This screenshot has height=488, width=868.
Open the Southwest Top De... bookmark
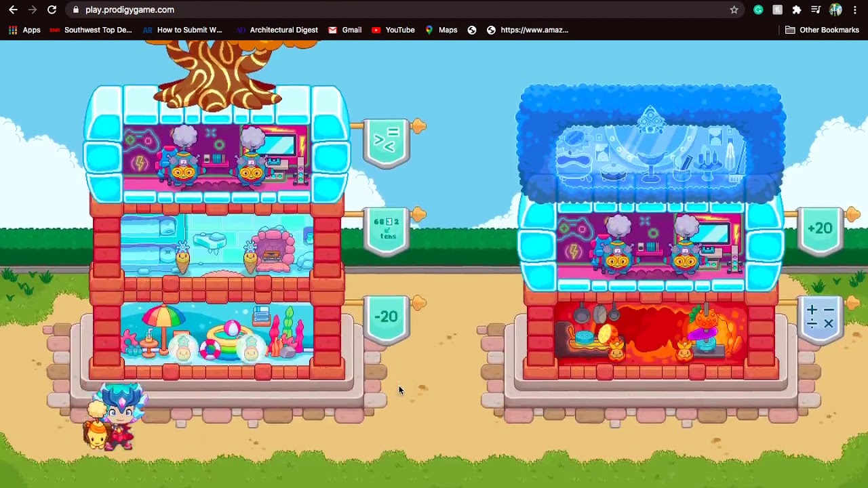(90, 30)
